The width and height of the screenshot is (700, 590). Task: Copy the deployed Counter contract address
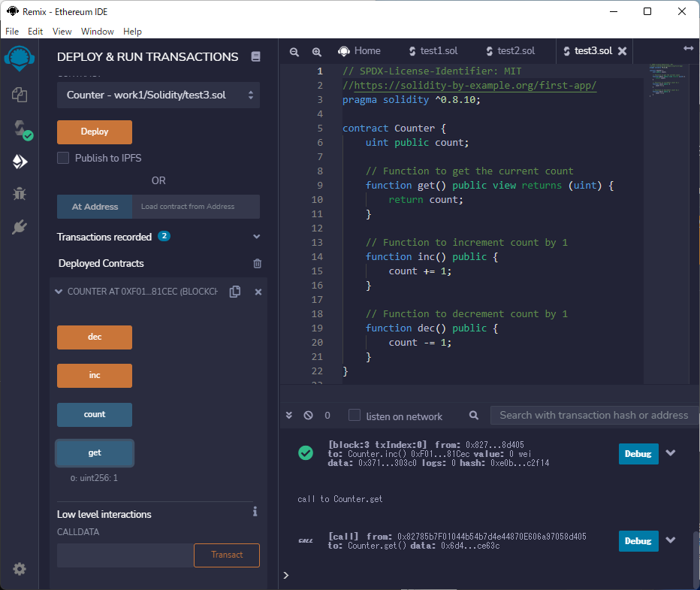coord(235,292)
